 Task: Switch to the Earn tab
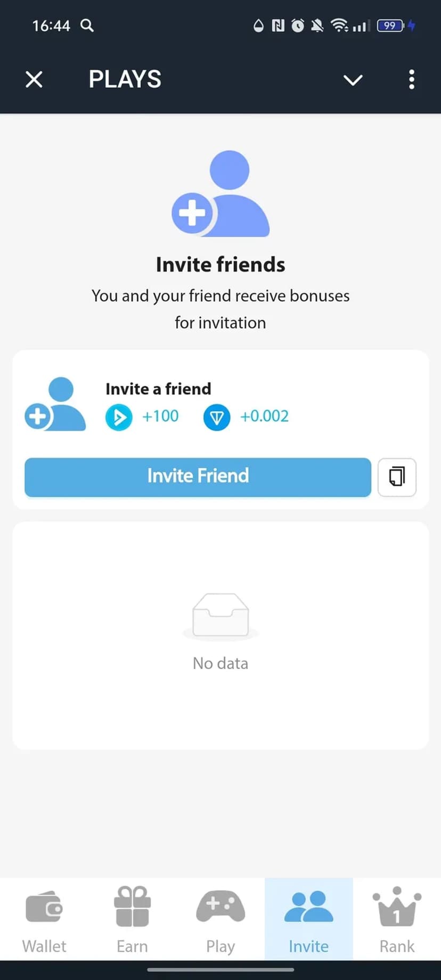point(132,919)
